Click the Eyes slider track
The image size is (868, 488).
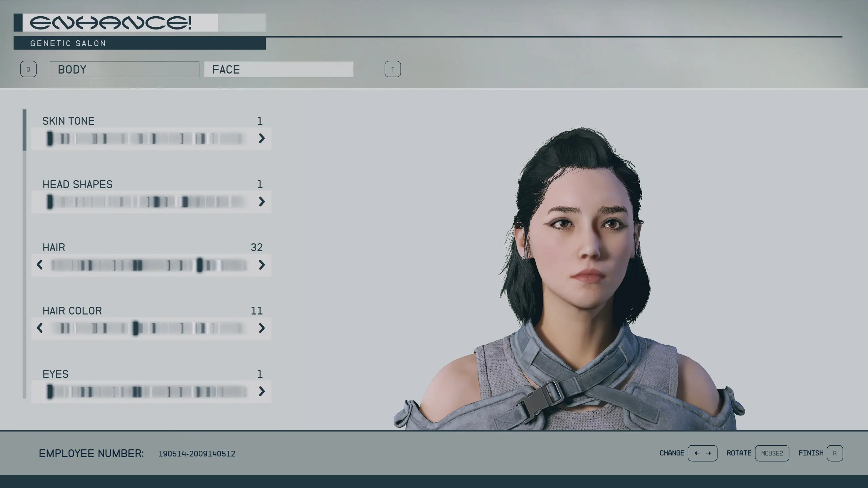coord(147,391)
